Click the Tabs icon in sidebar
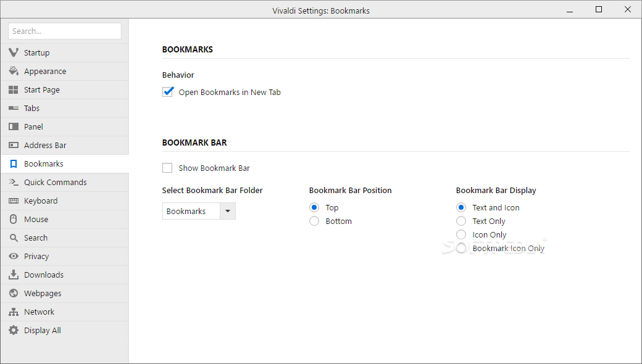Viewport: 642px width, 364px height. pyautogui.click(x=14, y=108)
